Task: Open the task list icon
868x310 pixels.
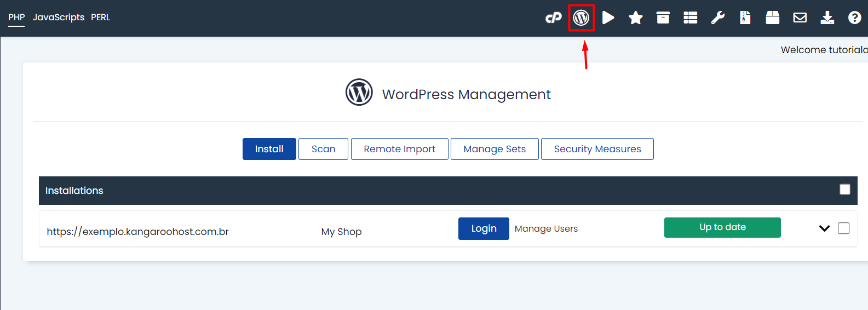Action: click(x=691, y=18)
